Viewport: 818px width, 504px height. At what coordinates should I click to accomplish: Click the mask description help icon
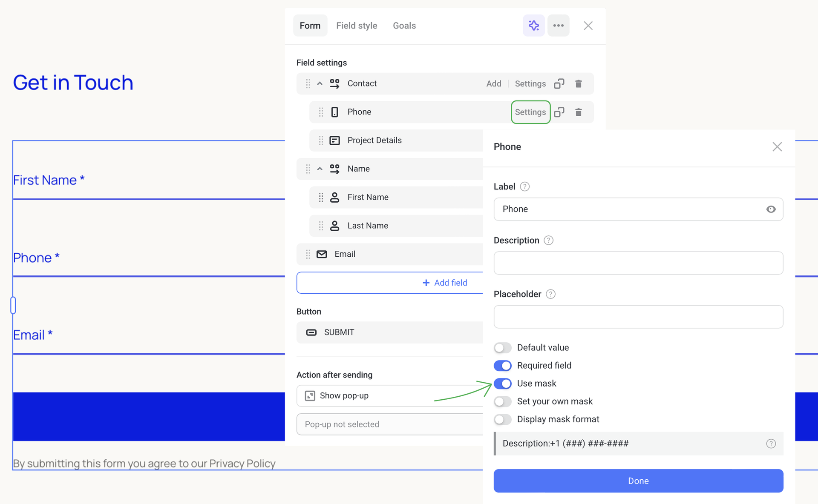(771, 444)
